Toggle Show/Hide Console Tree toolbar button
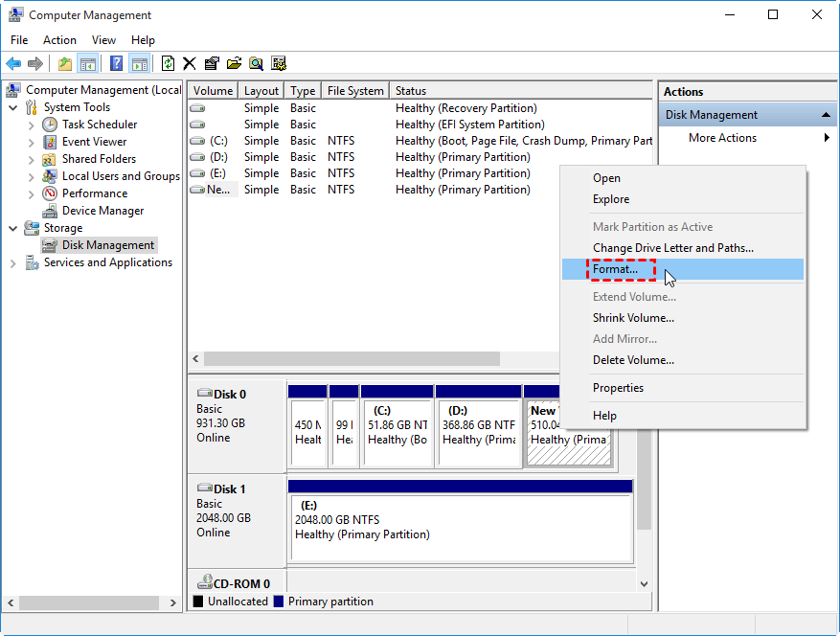 coord(88,64)
